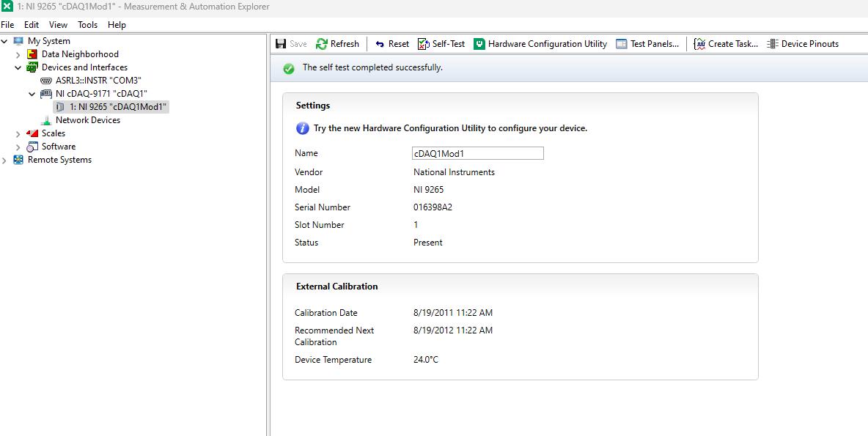Screen dimensions: 868x436
Task: Expand the Scales node
Action: (x=18, y=133)
